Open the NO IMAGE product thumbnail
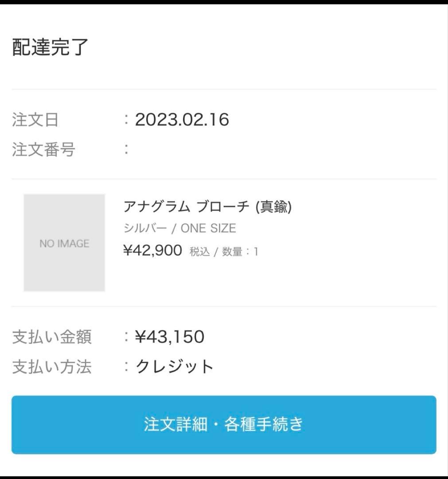 tap(64, 243)
